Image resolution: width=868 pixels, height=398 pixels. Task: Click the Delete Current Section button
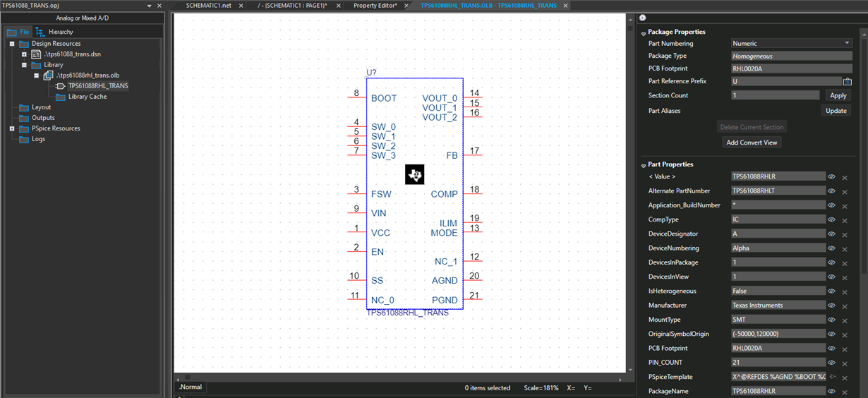[752, 127]
